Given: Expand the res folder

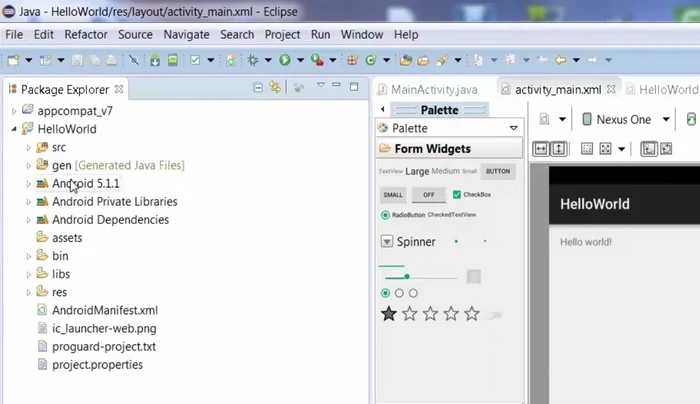Looking at the screenshot, I should tap(28, 292).
